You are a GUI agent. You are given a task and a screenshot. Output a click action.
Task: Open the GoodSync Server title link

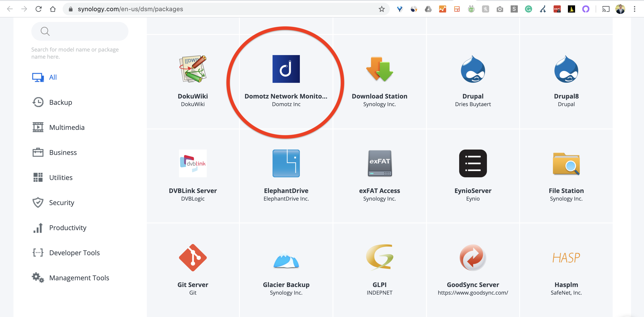point(473,285)
